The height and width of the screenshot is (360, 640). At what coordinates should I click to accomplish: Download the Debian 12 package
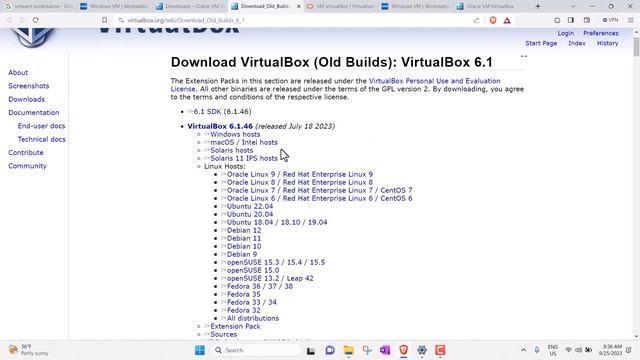(x=244, y=230)
